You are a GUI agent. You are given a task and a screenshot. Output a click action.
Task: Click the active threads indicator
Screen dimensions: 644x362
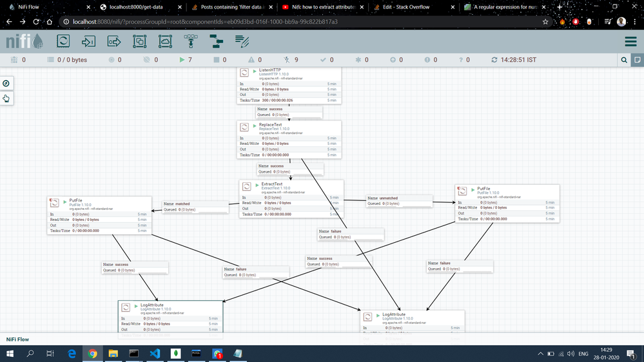(x=14, y=60)
